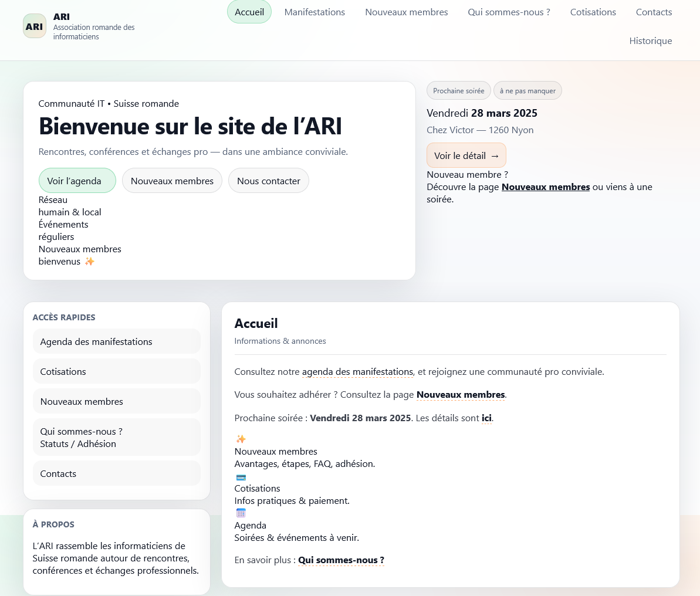Click the ARI logo badge

pos(35,26)
